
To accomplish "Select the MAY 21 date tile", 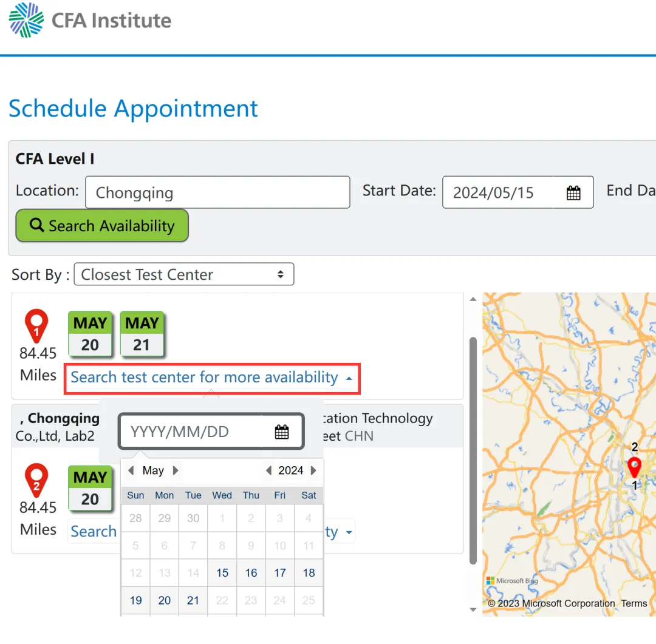I will (x=142, y=334).
